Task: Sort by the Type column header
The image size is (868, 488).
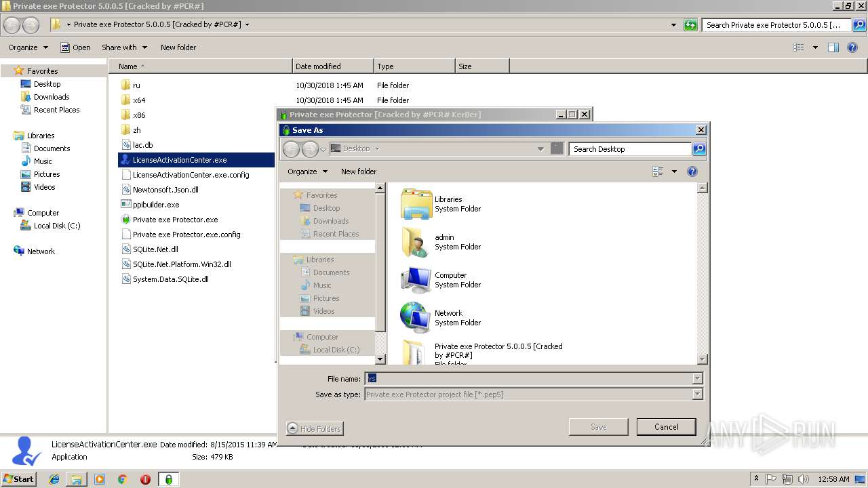Action: tap(414, 66)
